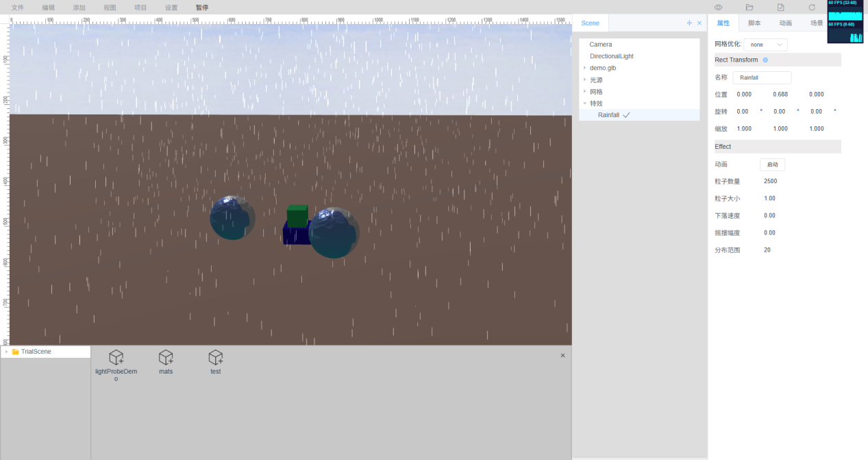The width and height of the screenshot is (868, 460).
Task: Click the move icon in Scene panel header
Action: [689, 23]
